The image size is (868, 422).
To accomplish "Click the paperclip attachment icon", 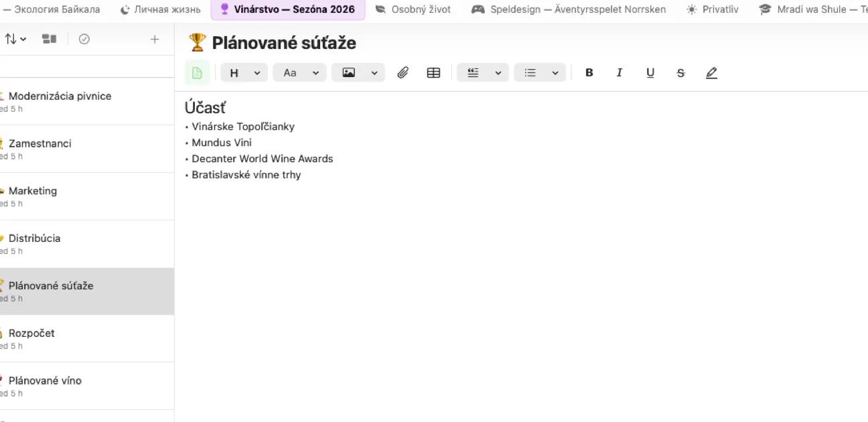I will (x=403, y=73).
